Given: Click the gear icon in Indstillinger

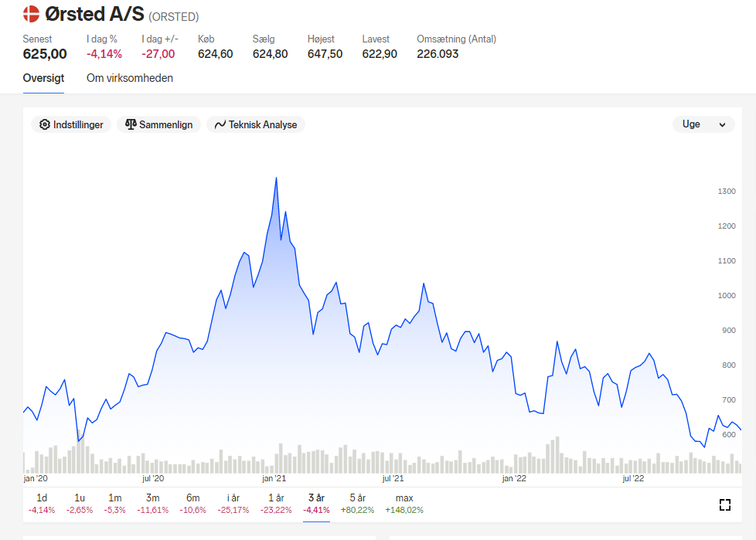Looking at the screenshot, I should pyautogui.click(x=44, y=124).
